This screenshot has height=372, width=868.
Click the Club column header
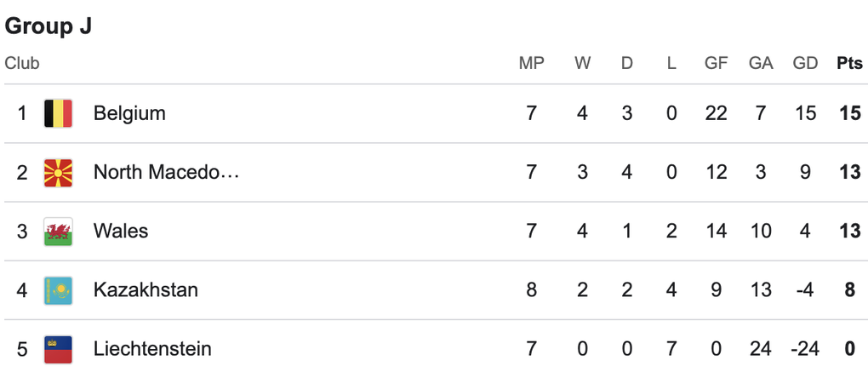tap(22, 64)
